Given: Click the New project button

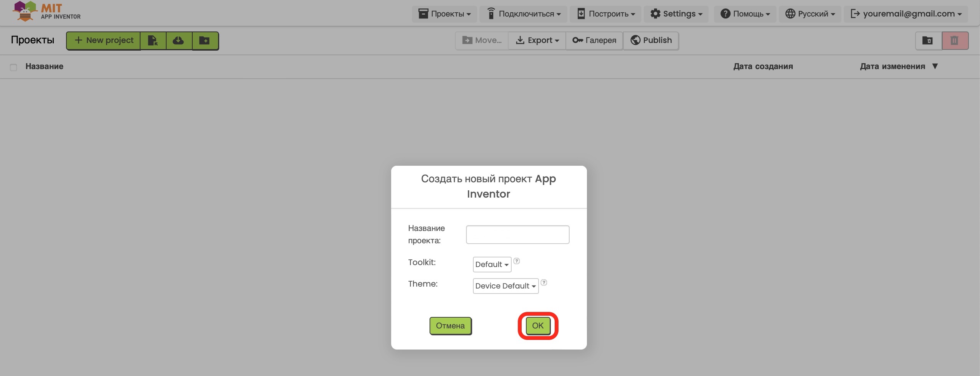Looking at the screenshot, I should [x=103, y=40].
